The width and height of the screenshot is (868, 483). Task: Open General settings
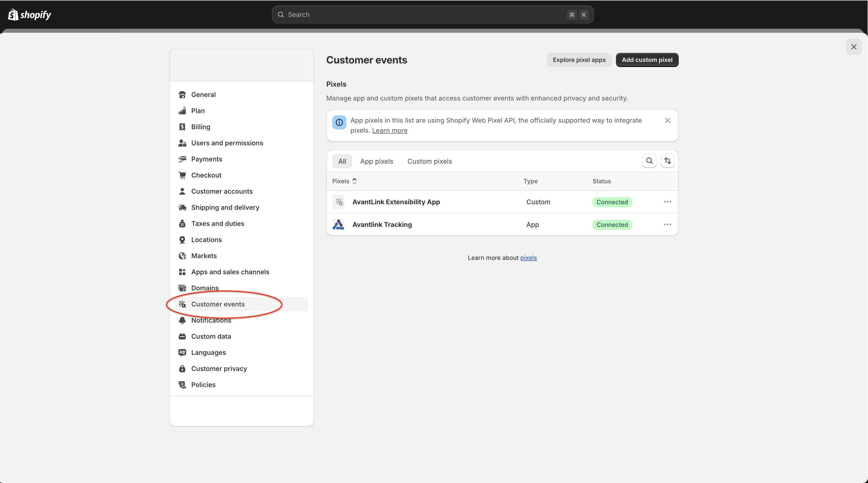point(242,95)
